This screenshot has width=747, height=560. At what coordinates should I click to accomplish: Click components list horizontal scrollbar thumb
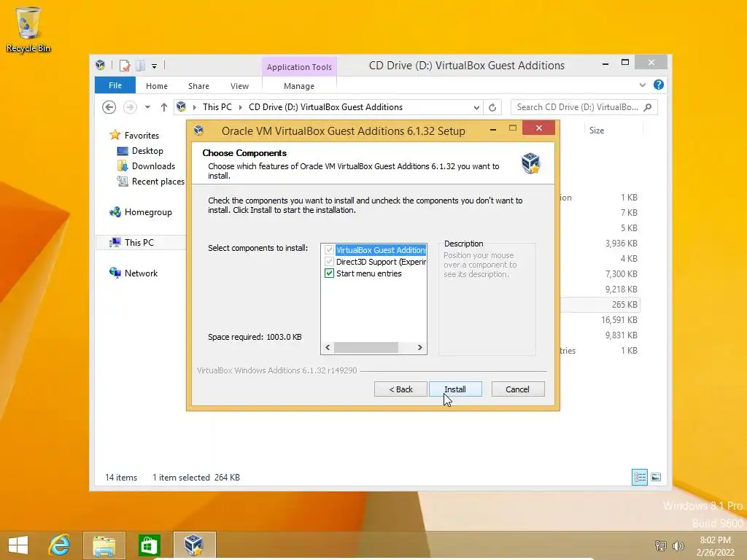366,348
